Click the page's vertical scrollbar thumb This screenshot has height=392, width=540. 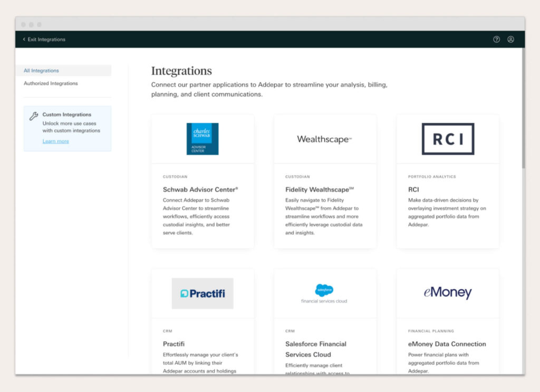pos(524,108)
